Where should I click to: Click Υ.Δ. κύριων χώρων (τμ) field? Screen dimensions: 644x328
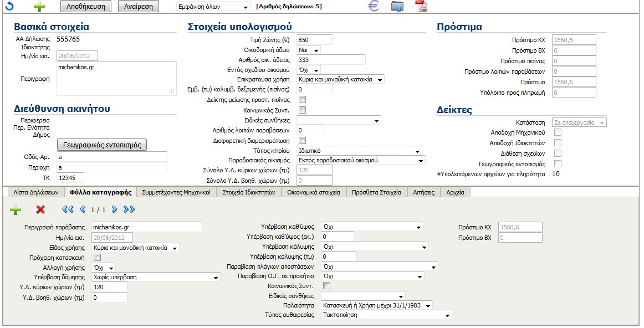pyautogui.click(x=109, y=287)
